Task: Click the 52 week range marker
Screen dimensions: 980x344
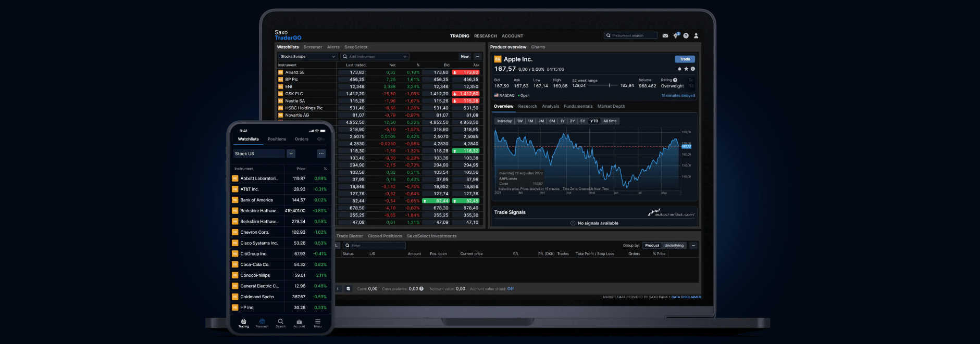Action: pos(610,86)
